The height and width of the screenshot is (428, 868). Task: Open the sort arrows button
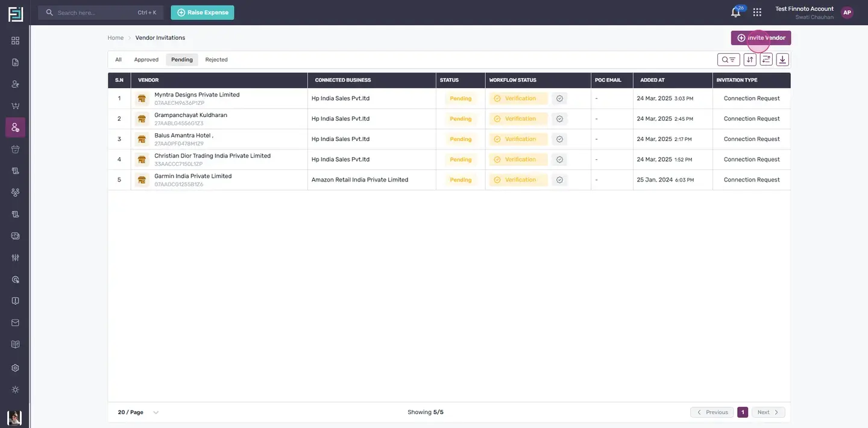tap(750, 59)
